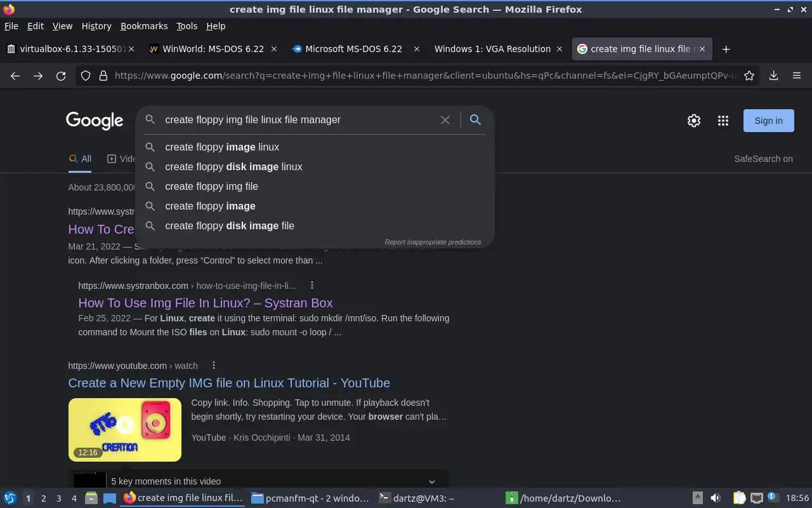Close the WinWorld: MS-DOS 6.22 tab
This screenshot has width=812, height=508.
274,49
